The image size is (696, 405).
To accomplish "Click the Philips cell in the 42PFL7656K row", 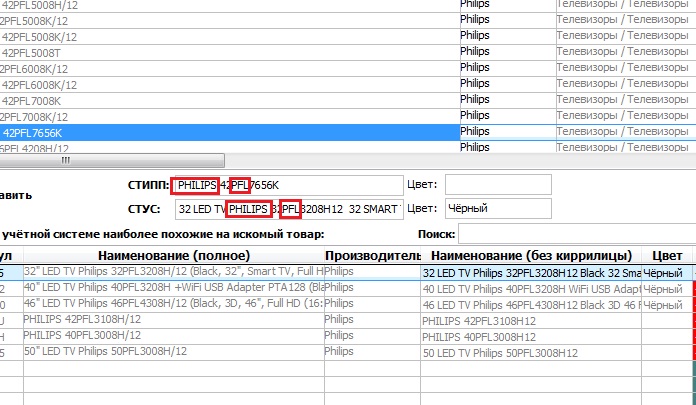I will 508,132.
